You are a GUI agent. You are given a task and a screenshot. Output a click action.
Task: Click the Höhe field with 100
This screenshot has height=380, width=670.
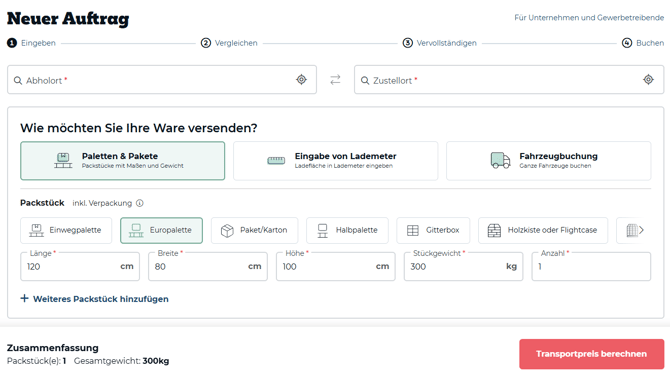click(335, 266)
